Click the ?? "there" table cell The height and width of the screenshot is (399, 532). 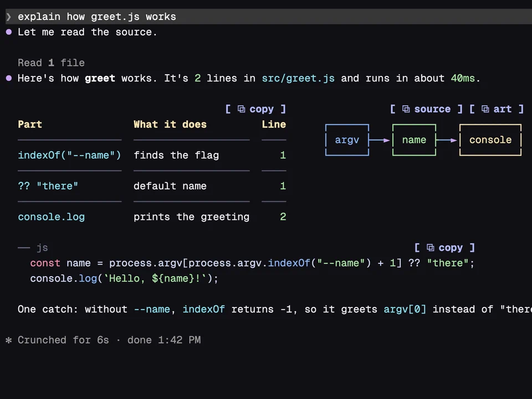tap(48, 186)
